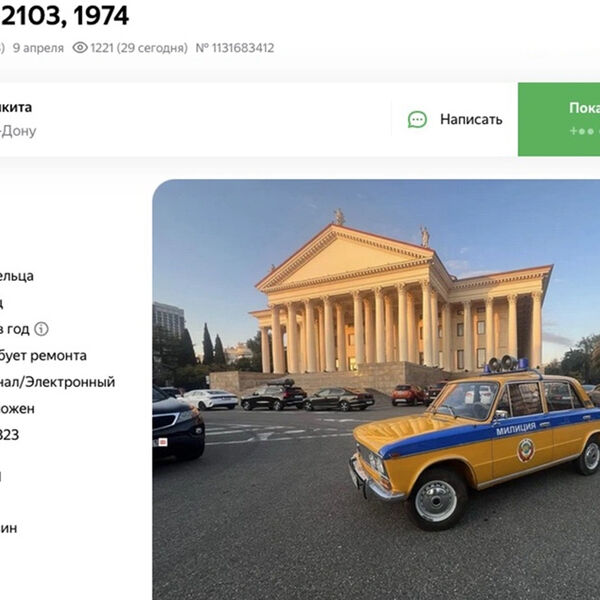The image size is (600, 600).
Task: Click the customs status text ending in ожен
Action: 17,409
